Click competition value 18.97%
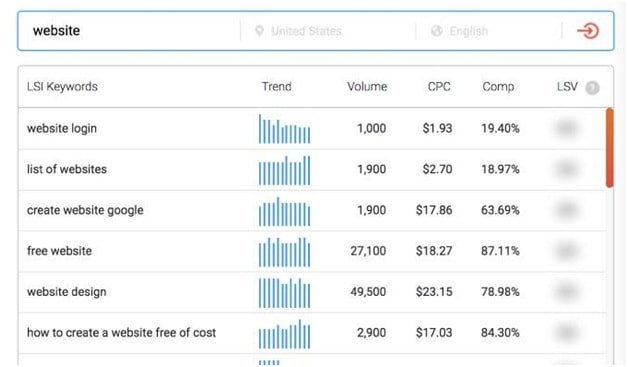 (500, 169)
